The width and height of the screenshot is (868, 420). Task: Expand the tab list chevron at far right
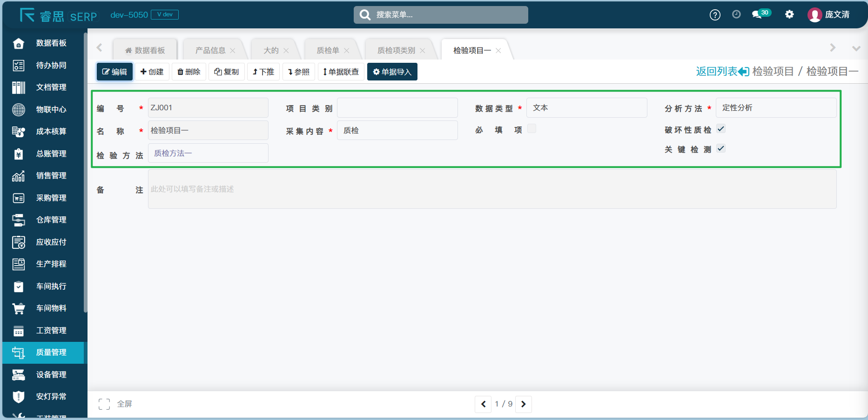point(856,48)
